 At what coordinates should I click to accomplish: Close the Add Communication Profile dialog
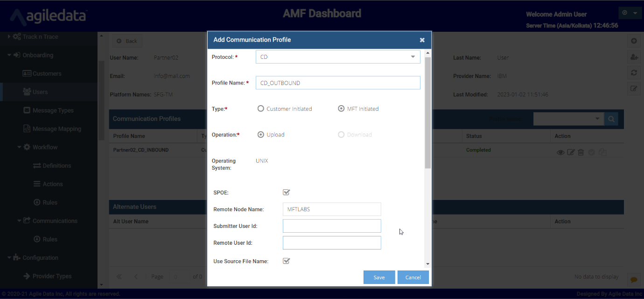422,40
